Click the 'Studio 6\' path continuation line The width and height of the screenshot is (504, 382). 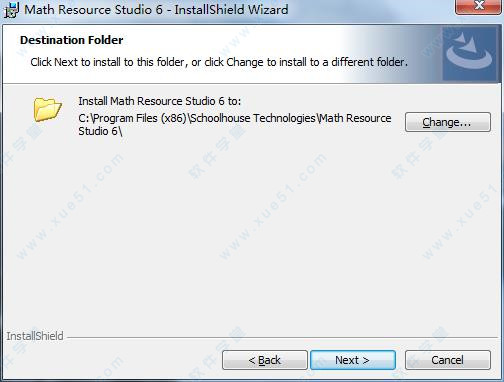(x=100, y=131)
